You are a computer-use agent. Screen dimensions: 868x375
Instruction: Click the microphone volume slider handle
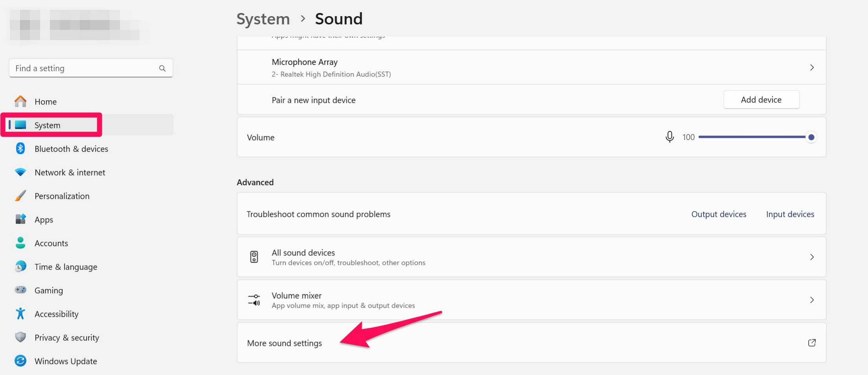[x=811, y=137]
